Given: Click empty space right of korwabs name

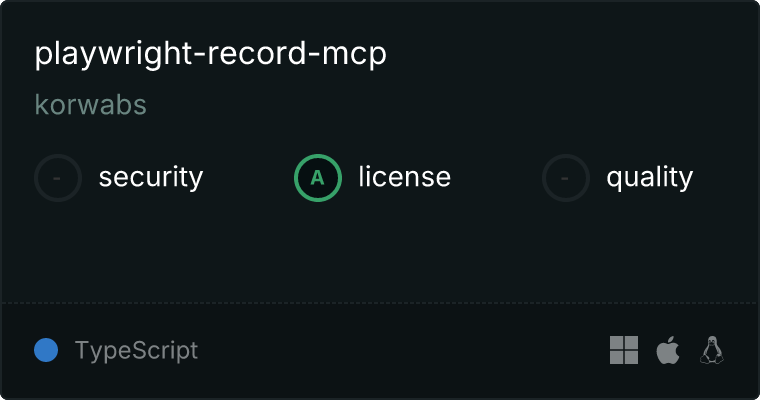Looking at the screenshot, I should pos(436,105).
